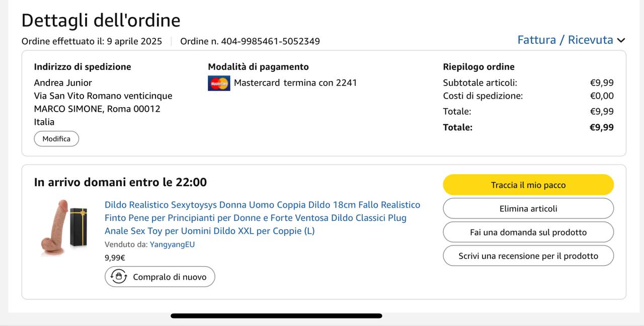Visit the YangyangEU seller link
Screen dimensions: 644x326
click(x=172, y=244)
